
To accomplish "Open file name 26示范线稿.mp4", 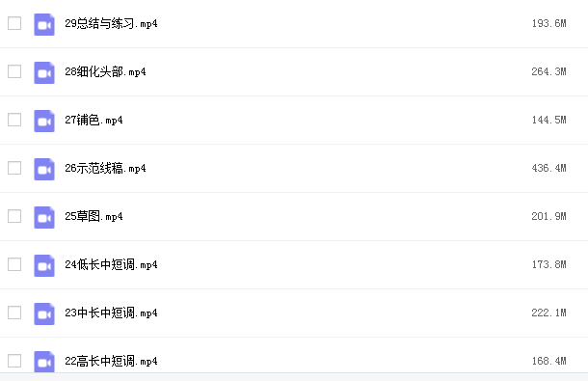I will point(105,168).
